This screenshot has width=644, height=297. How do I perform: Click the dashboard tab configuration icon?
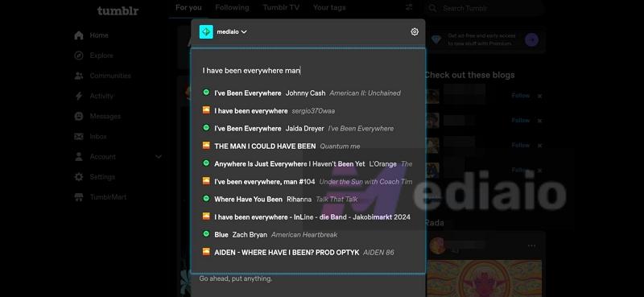408,7
